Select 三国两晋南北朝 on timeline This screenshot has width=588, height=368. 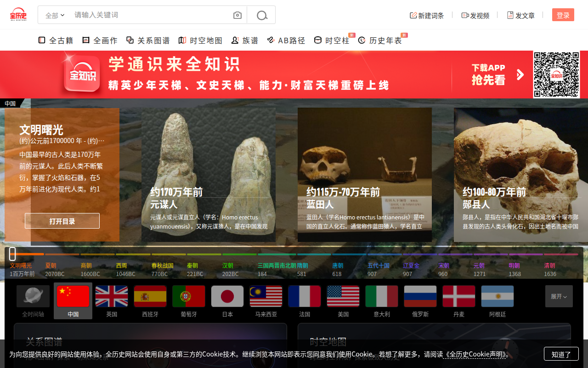pyautogui.click(x=277, y=270)
